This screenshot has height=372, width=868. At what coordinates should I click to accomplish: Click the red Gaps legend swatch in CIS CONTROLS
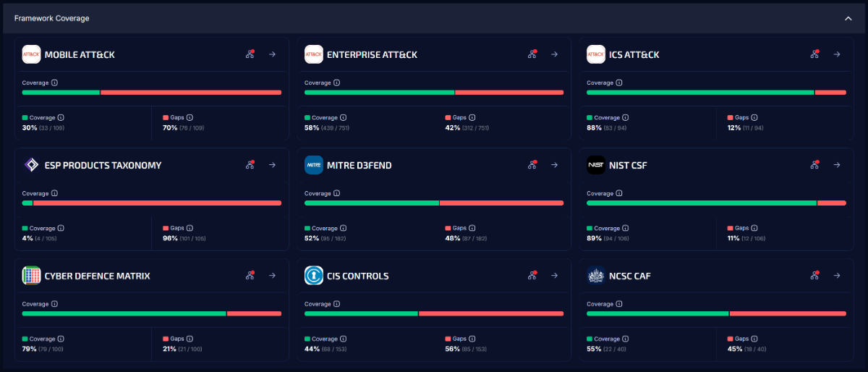click(x=448, y=339)
